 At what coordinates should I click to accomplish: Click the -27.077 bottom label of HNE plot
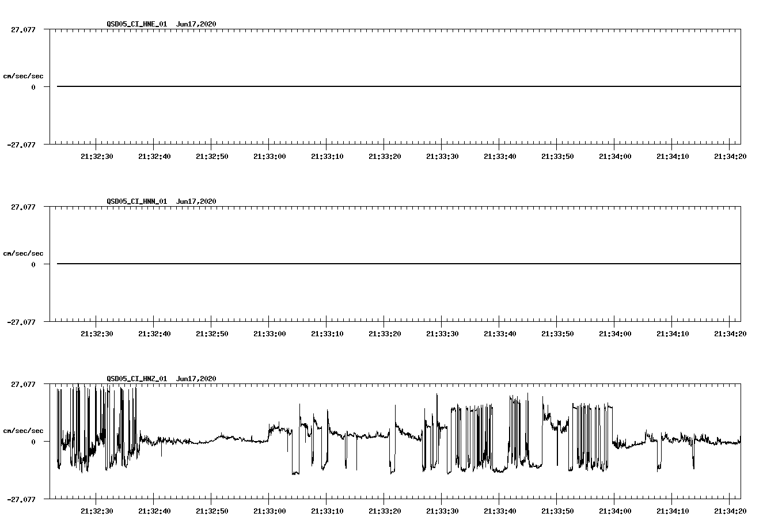pyautogui.click(x=21, y=145)
